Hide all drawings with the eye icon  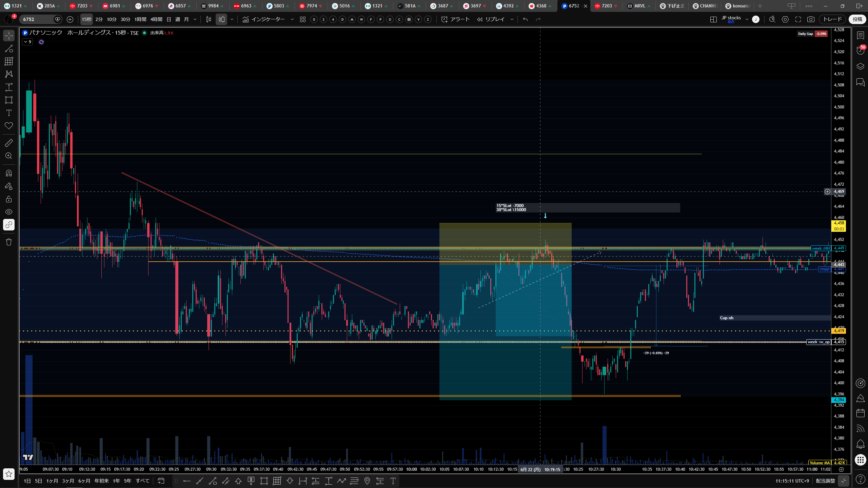click(9, 212)
